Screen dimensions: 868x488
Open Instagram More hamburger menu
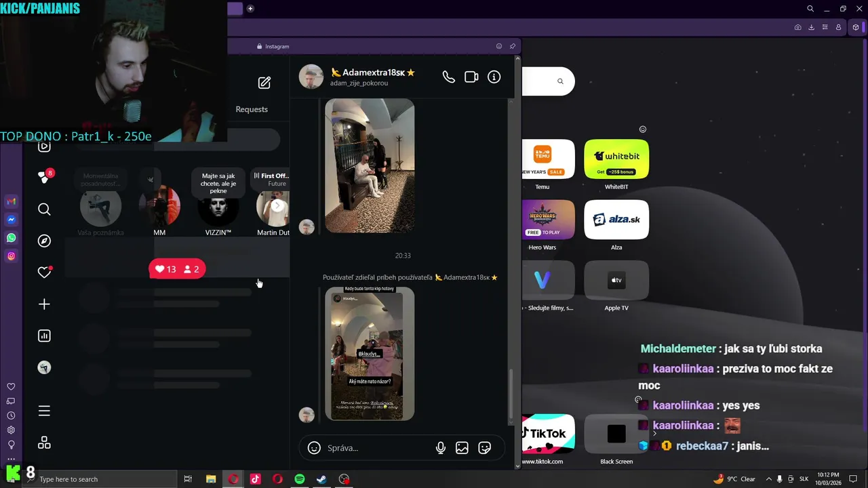pyautogui.click(x=44, y=411)
